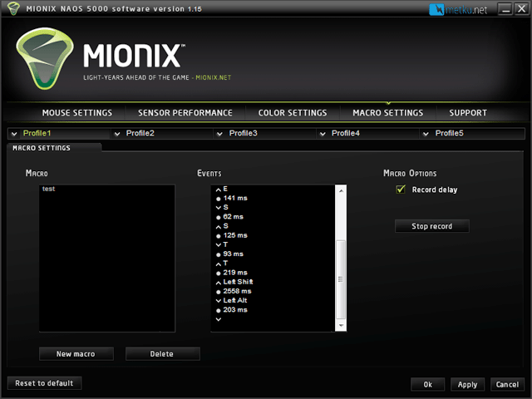Click the Mionix logo icon in title bar
This screenshot has height=399, width=532.
[13, 8]
